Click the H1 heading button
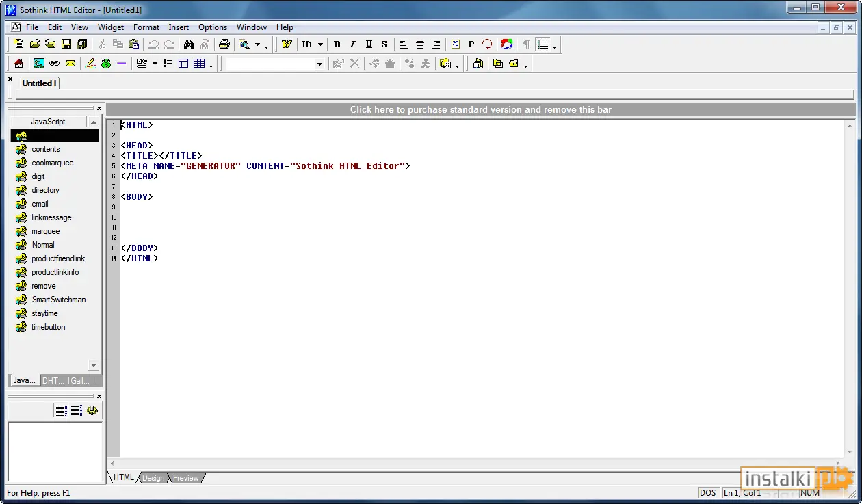862x504 pixels. click(307, 44)
